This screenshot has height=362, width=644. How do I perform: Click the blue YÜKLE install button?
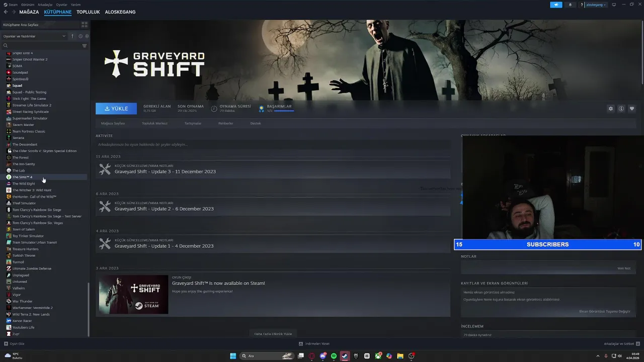pyautogui.click(x=116, y=109)
